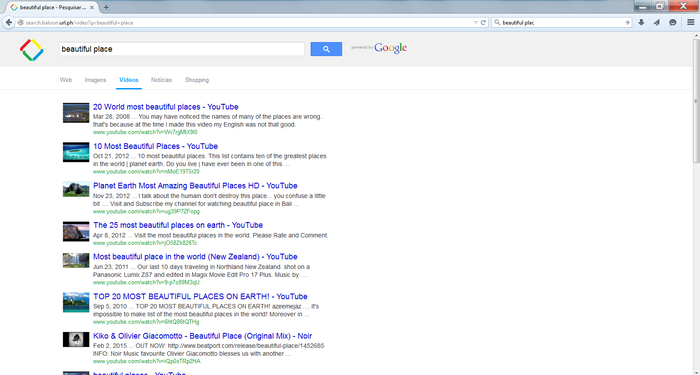Click the Feb 2, 2015 OUT NOW description
The width and height of the screenshot is (700, 375).
tap(208, 350)
